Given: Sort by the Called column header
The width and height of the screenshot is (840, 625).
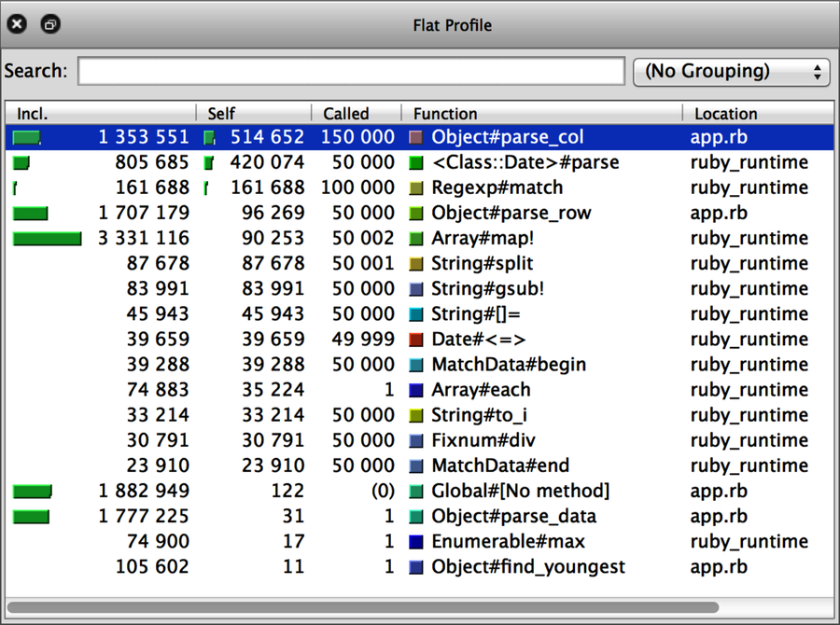Looking at the screenshot, I should 357,114.
